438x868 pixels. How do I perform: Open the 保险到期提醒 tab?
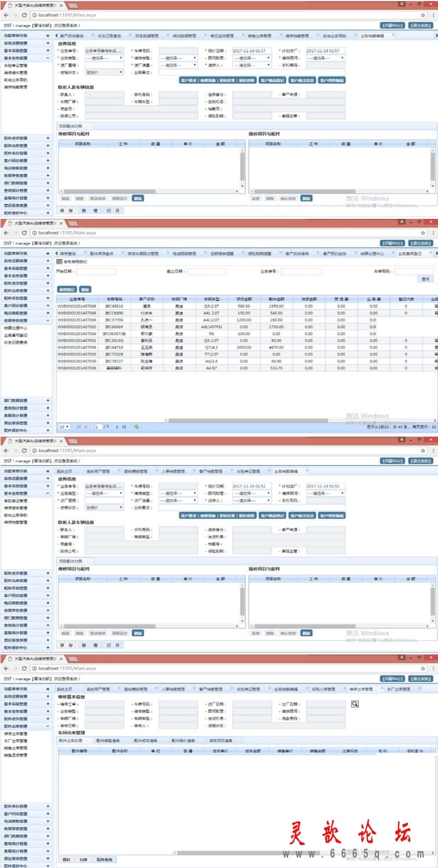click(x=260, y=254)
